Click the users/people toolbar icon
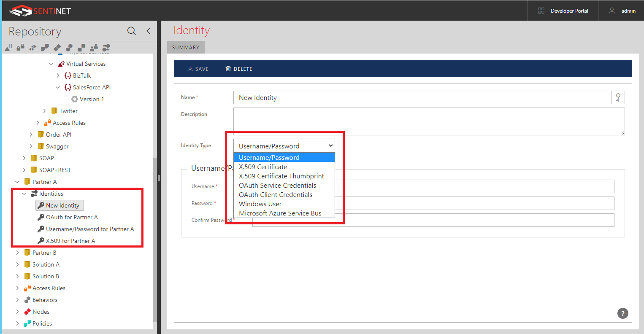 [x=94, y=48]
